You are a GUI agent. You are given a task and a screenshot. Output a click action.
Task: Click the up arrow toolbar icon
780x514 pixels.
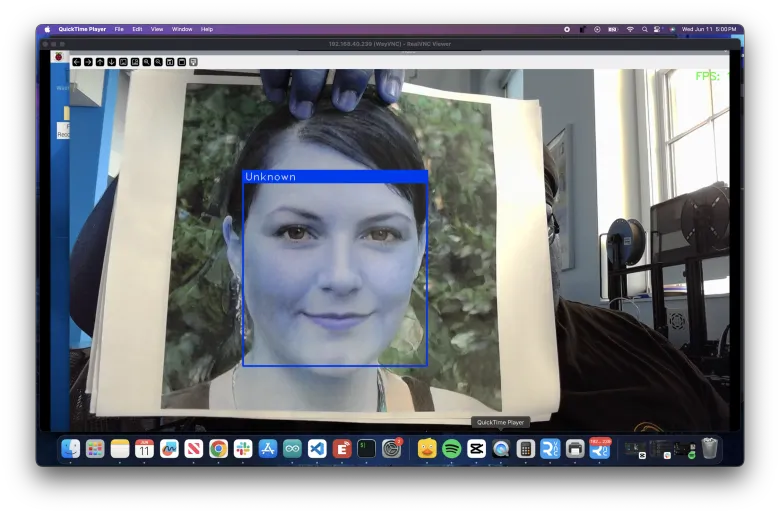pos(100,62)
